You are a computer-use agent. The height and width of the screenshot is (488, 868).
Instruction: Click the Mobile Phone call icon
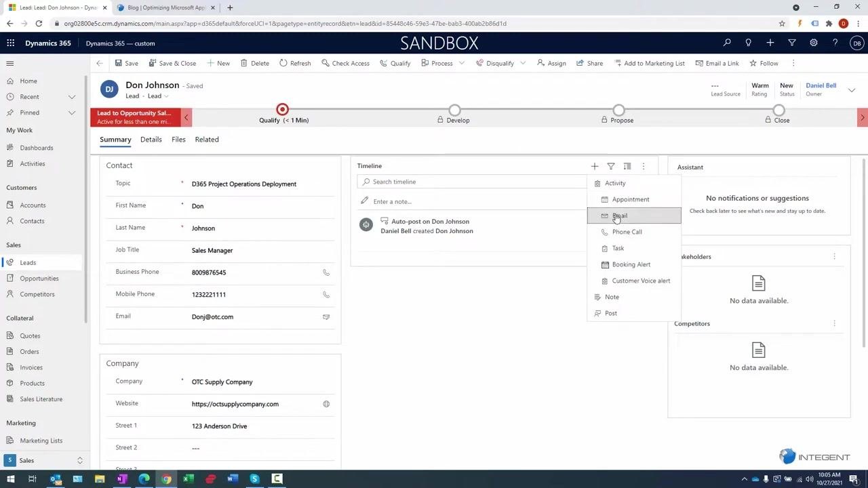[x=326, y=295]
